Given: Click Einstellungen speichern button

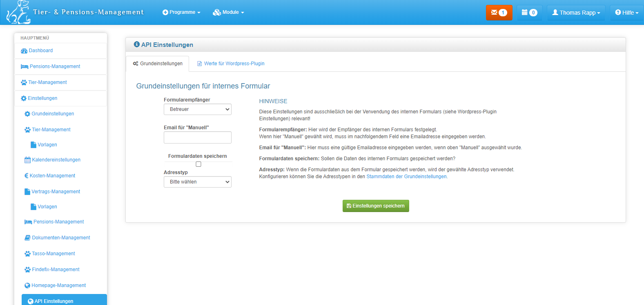Looking at the screenshot, I should coord(376,206).
